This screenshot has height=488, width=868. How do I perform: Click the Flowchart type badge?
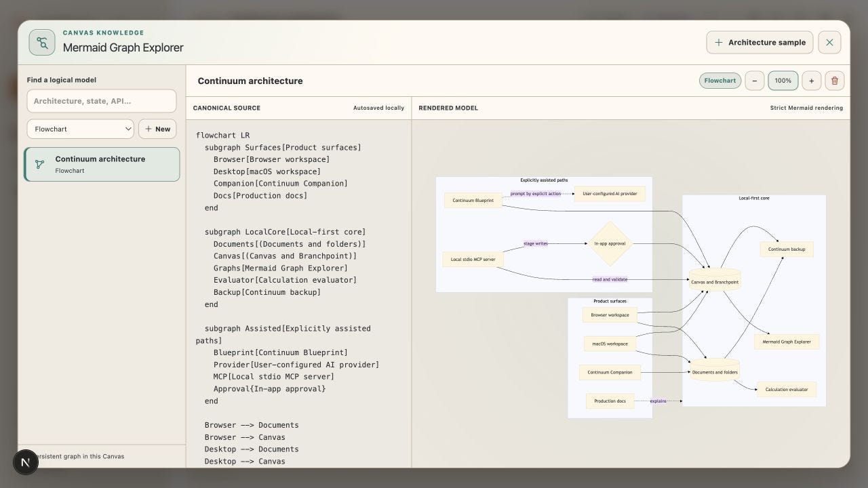tap(720, 81)
